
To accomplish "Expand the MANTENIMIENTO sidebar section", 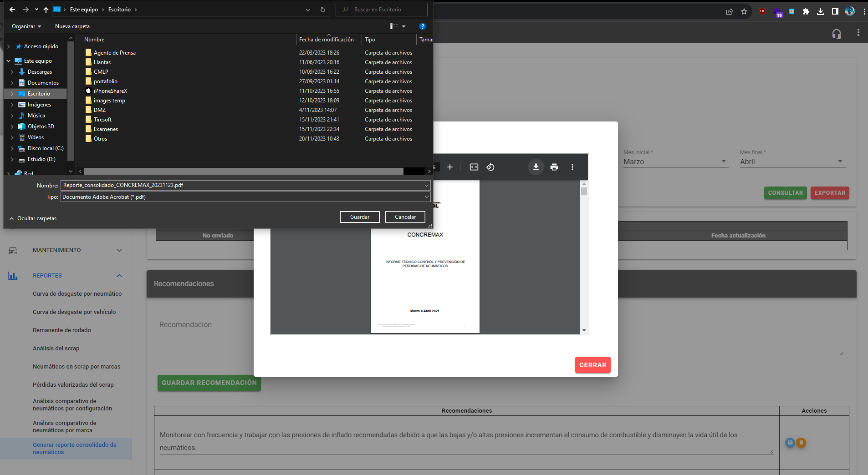I will [x=119, y=250].
